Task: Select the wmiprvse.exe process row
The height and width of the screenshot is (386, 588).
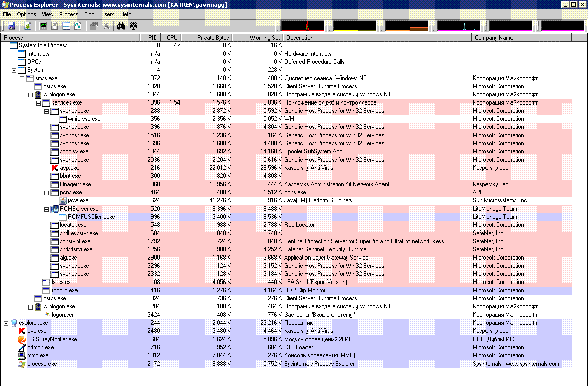Action: point(286,119)
